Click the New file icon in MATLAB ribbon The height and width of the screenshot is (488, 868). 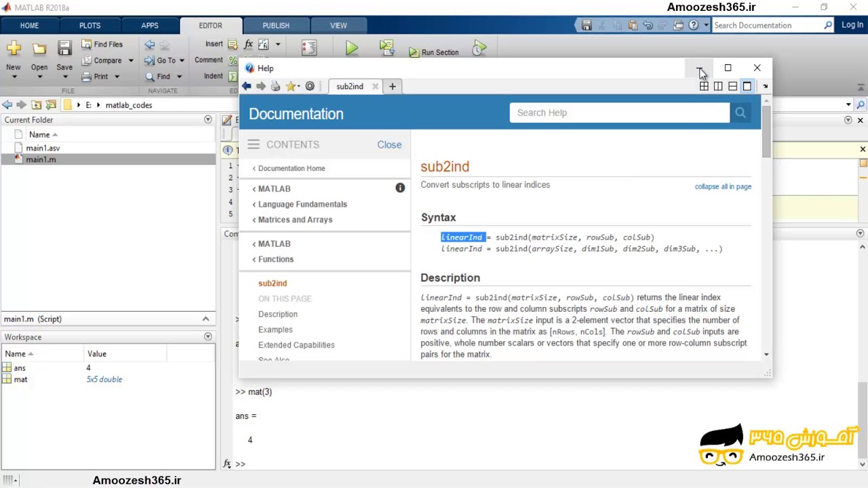14,48
